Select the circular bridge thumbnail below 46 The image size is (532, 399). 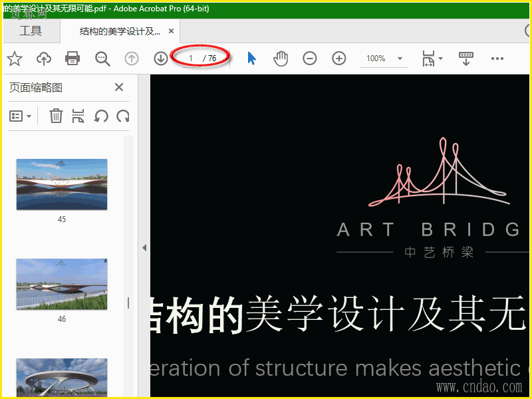click(62, 377)
